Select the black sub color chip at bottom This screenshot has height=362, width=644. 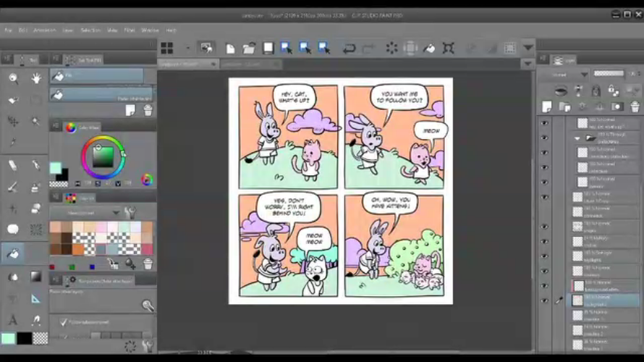point(24,338)
